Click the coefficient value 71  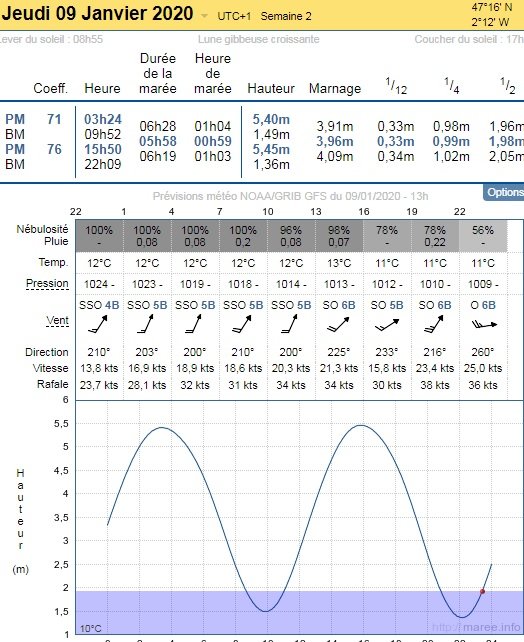(x=54, y=119)
